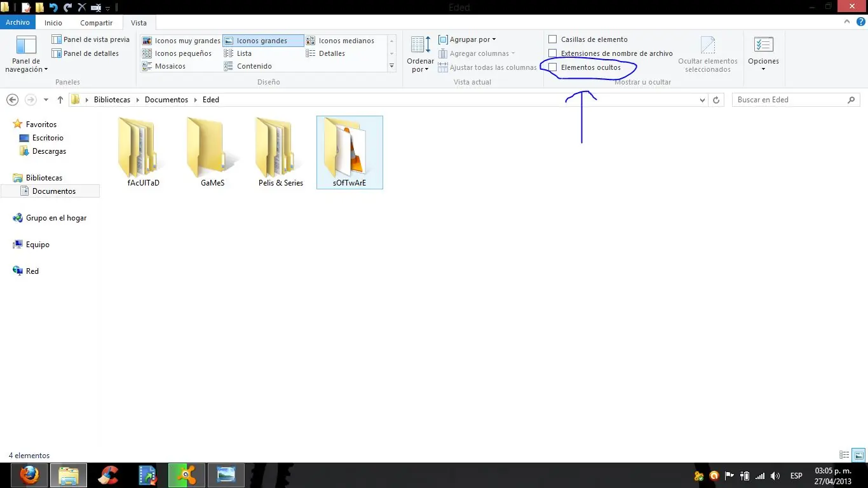The image size is (868, 488).
Task: Click the Delete X icon in quick access toolbar
Action: tap(81, 8)
